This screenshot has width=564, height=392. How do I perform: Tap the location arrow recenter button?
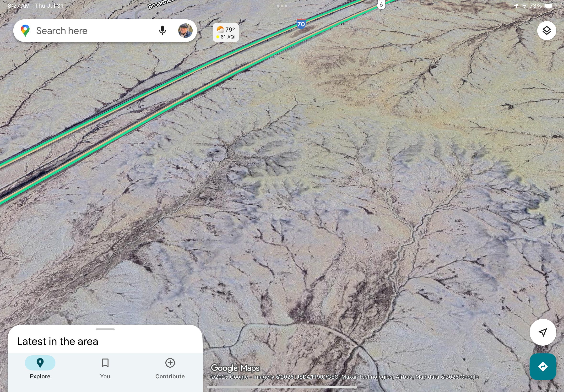tap(543, 332)
